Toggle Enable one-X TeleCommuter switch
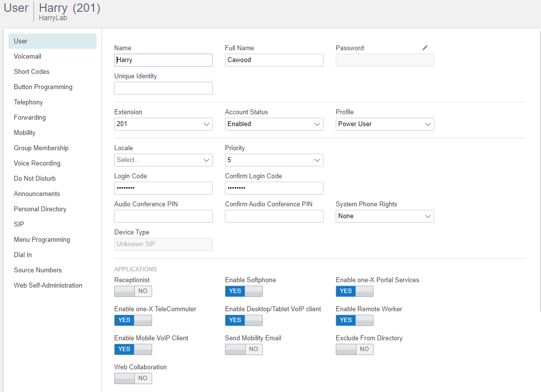541x392 pixels. [x=133, y=320]
